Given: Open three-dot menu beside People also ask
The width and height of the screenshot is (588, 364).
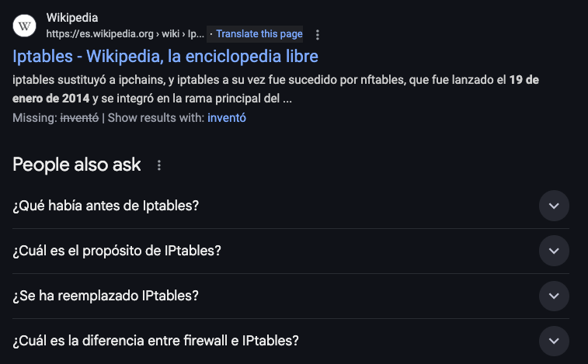Looking at the screenshot, I should [x=159, y=165].
